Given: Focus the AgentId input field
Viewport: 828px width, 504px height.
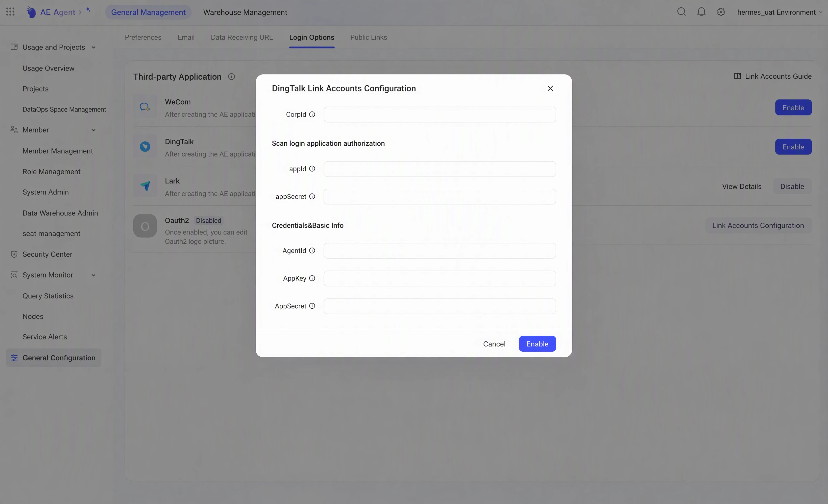Looking at the screenshot, I should click(x=439, y=251).
